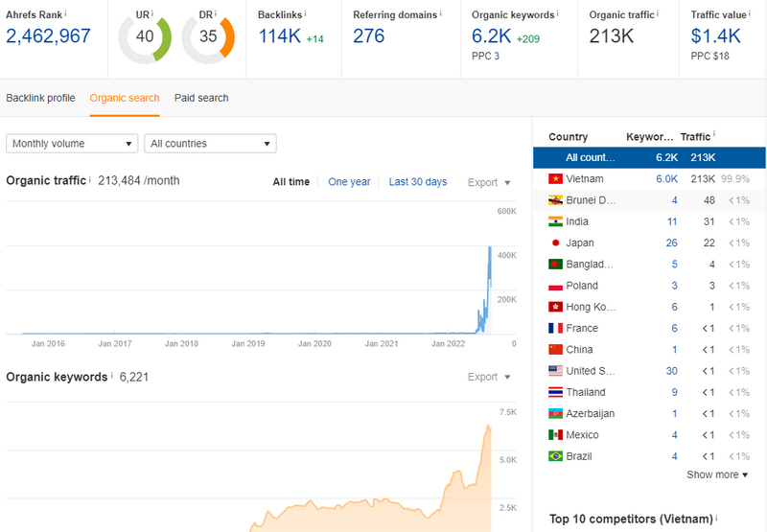Click the Vietnam flag icon in country list
The width and height of the screenshot is (767, 532).
pyautogui.click(x=555, y=179)
